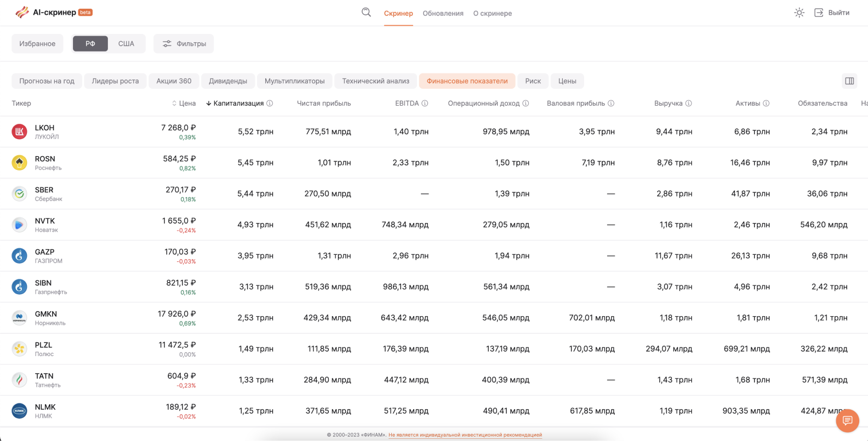Image resolution: width=868 pixels, height=441 pixels.
Task: Sort by Активы column header
Action: point(747,103)
